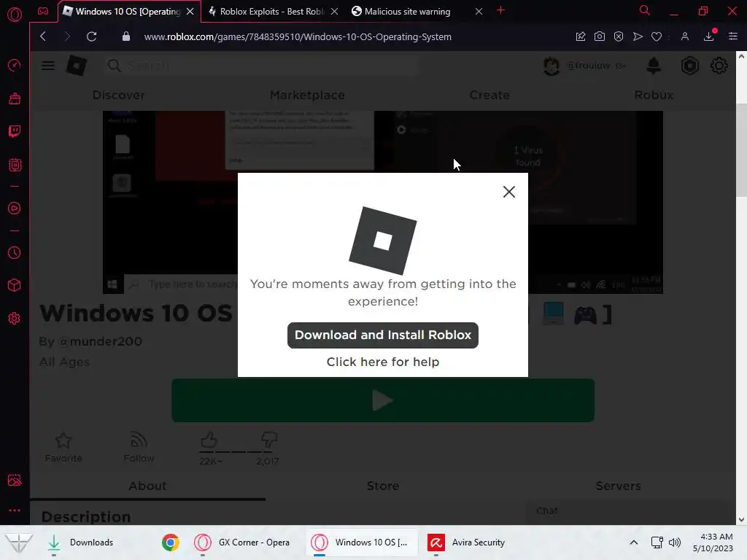Click the ad blocker shield icon
The image size is (747, 560).
coord(619,36)
